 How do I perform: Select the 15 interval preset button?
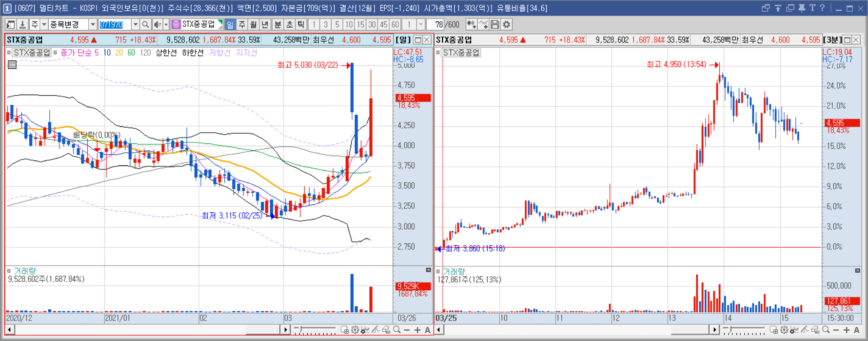click(360, 24)
